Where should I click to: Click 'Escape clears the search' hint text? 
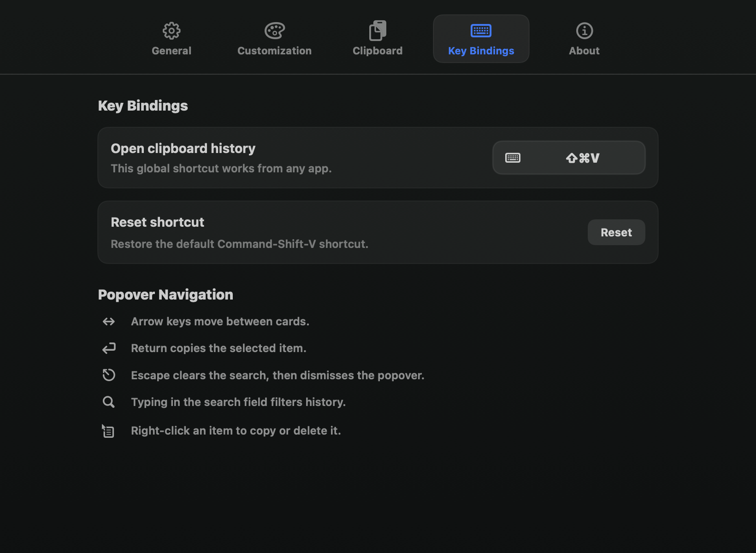click(x=278, y=376)
